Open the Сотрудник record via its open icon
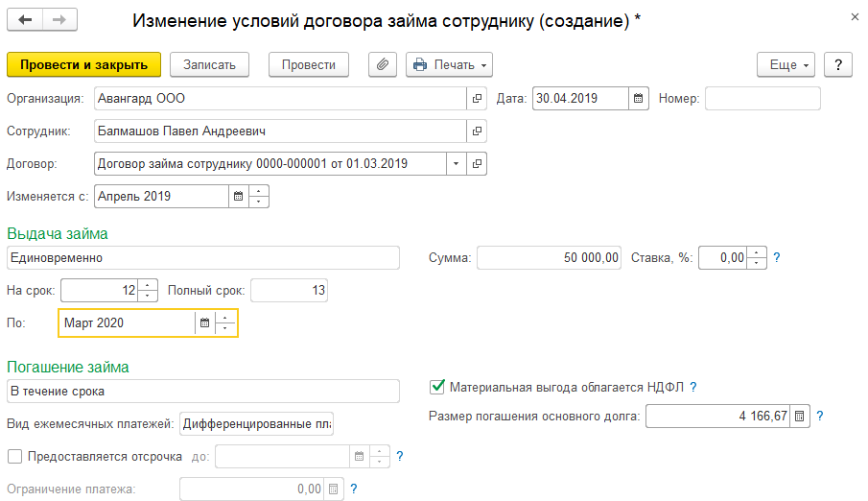 [477, 131]
